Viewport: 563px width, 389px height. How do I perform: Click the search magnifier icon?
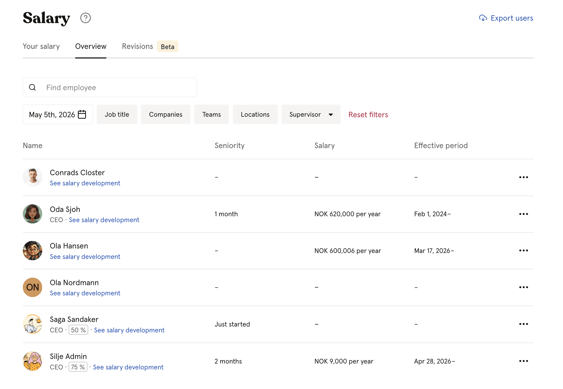click(32, 87)
